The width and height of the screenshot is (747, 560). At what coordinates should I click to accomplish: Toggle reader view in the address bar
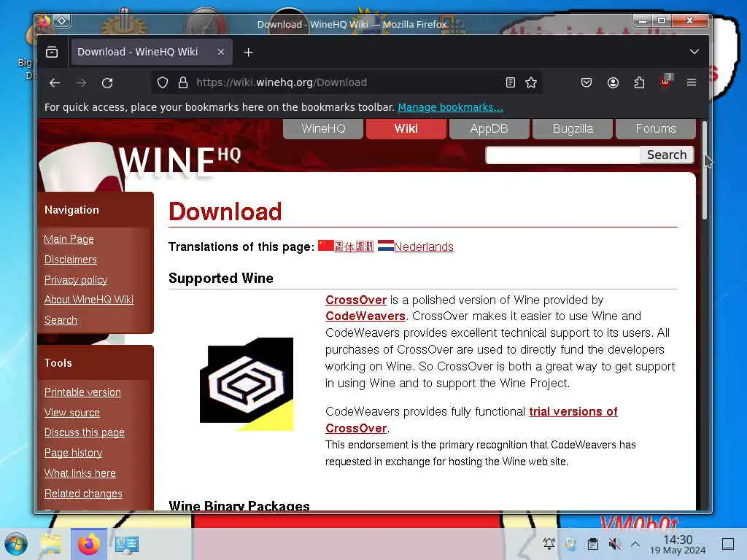pos(510,83)
